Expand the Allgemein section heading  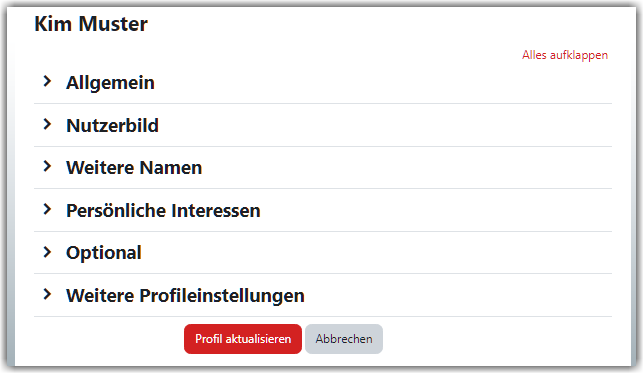(110, 83)
